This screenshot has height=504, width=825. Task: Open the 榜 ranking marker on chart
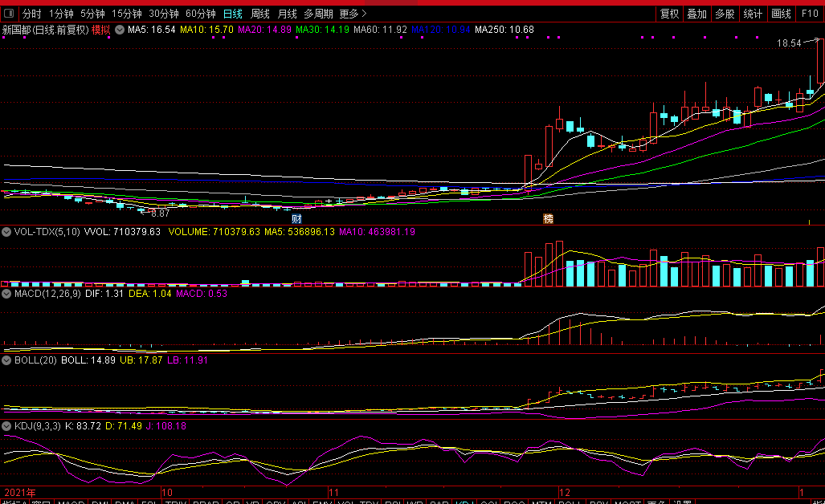[x=548, y=218]
